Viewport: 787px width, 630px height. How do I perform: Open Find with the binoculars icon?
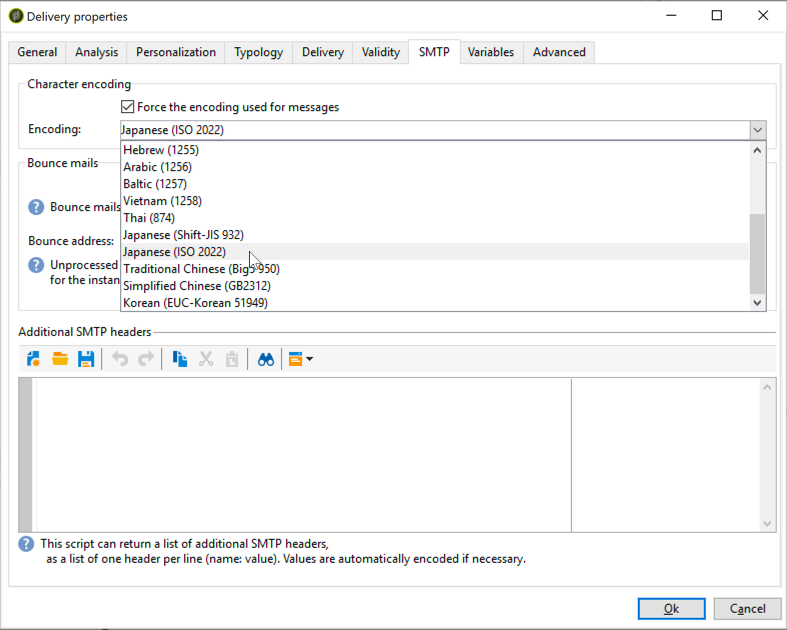coord(266,359)
